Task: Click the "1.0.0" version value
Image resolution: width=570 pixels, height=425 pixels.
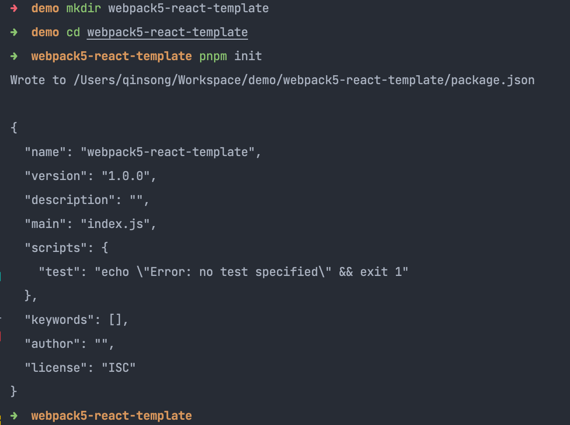Action: click(x=125, y=176)
